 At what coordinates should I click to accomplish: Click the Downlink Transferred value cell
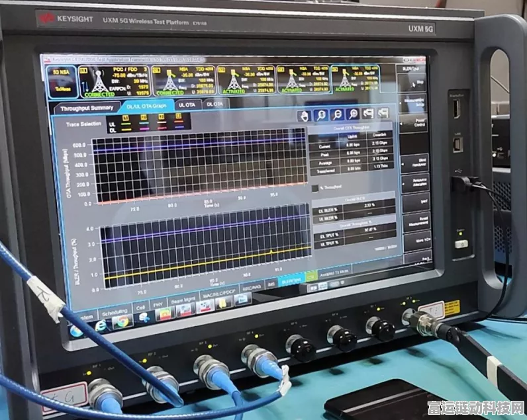pyautogui.click(x=381, y=166)
